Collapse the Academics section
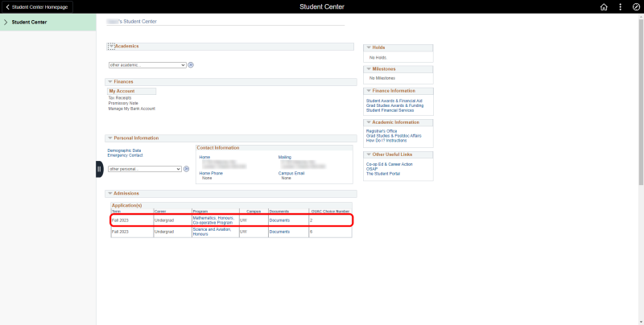Image resolution: width=644 pixels, height=325 pixels. pyautogui.click(x=111, y=47)
